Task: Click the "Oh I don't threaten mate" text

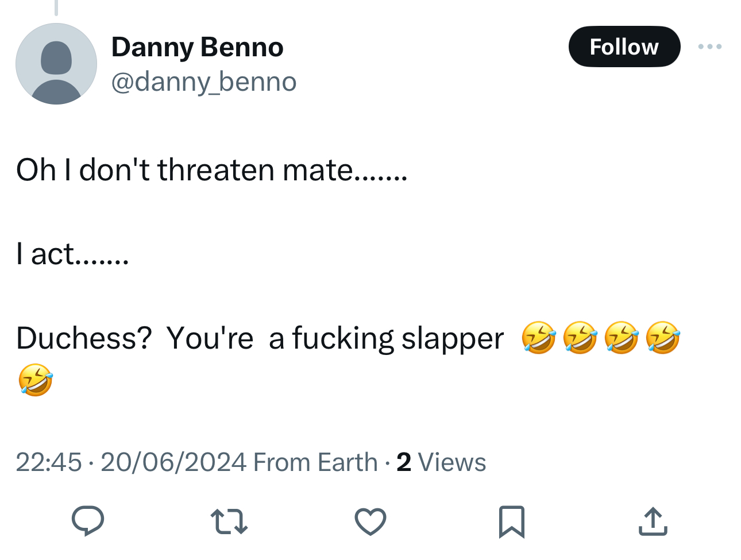Action: [211, 170]
